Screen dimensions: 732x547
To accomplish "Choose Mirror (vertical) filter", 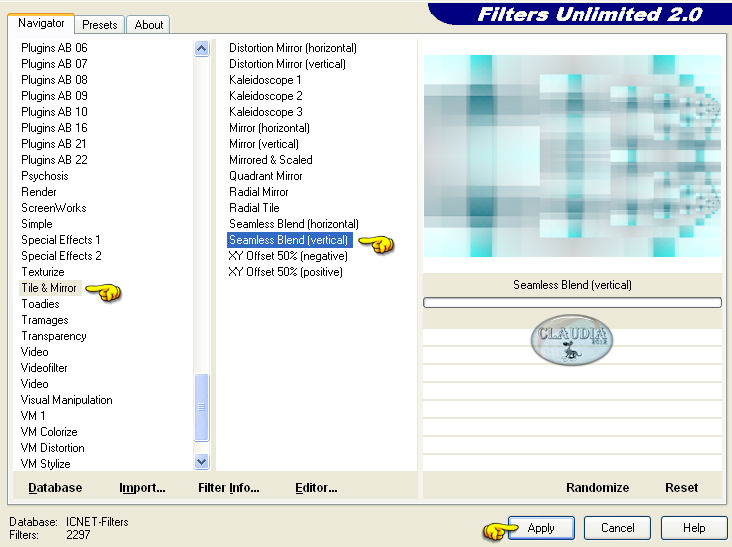I will coord(264,144).
